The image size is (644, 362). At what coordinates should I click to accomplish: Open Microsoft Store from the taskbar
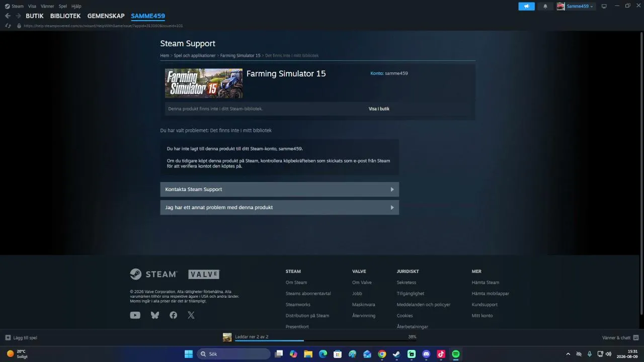(x=338, y=354)
